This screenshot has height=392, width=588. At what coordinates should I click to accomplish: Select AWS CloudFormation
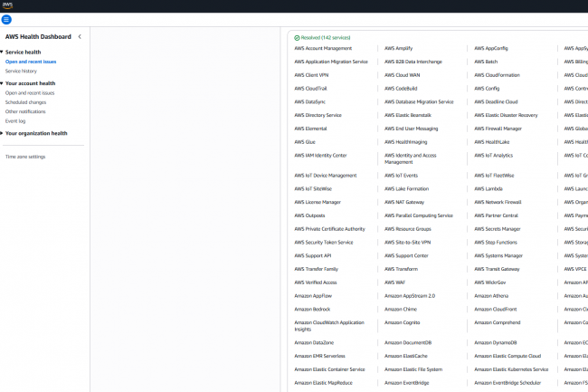click(x=497, y=75)
